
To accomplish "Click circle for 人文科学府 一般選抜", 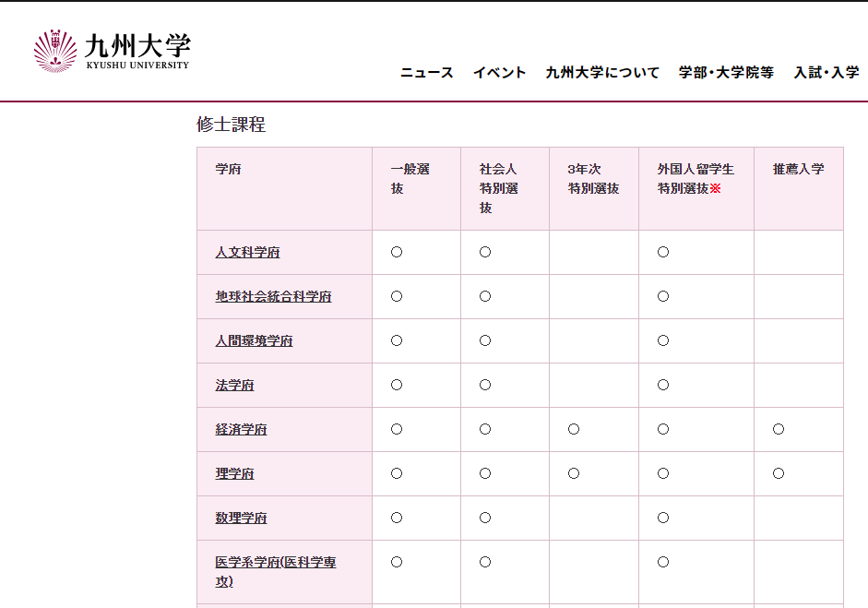I will (x=397, y=252).
